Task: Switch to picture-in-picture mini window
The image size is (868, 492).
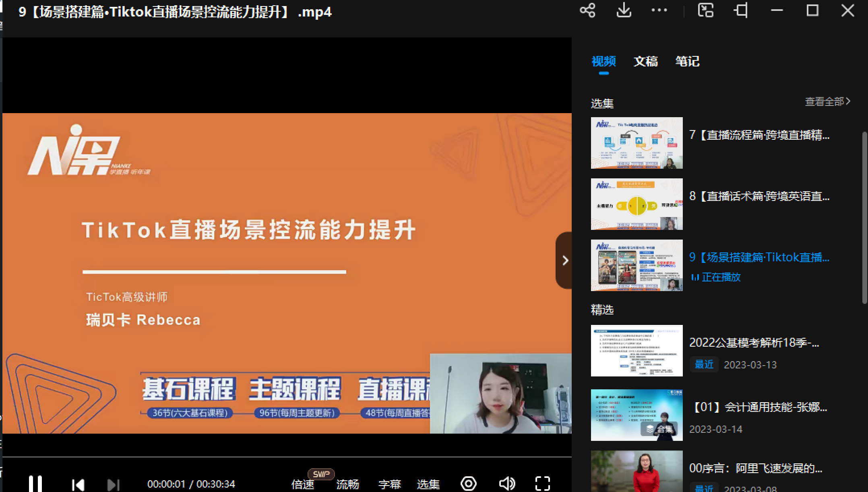Action: (705, 10)
